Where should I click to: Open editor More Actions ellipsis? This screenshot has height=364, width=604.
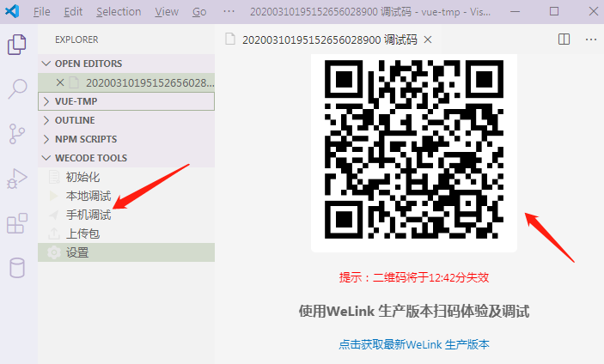(591, 39)
